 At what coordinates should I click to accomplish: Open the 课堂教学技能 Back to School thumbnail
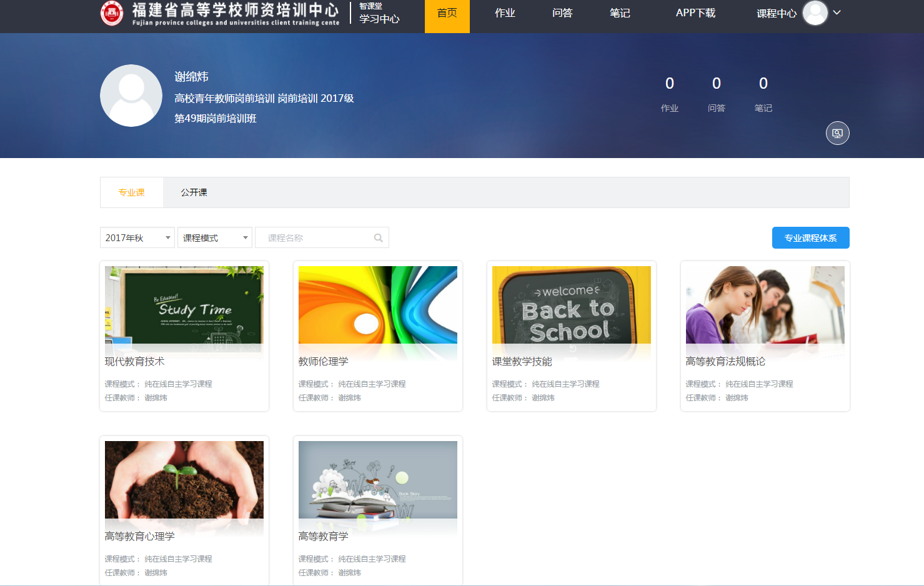[x=571, y=305]
